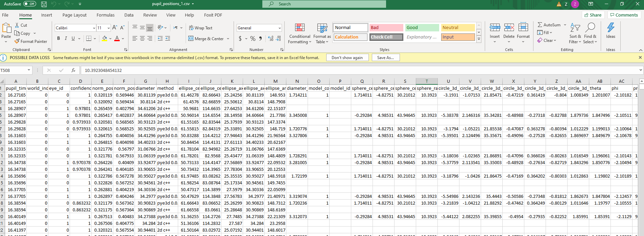The image size is (644, 236).
Task: Expand the cell Styles gallery
Action: click(x=479, y=39)
